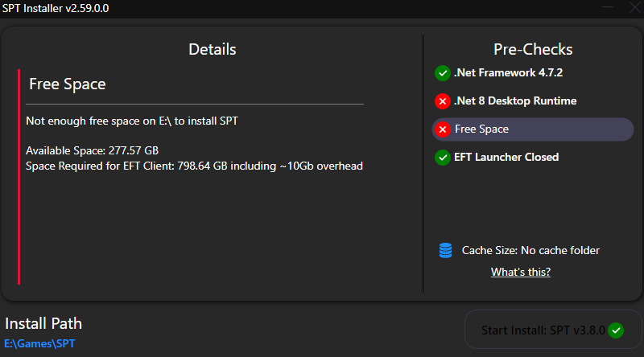Click the red X icon beside .Net 8 Desktop Runtime
The height and width of the screenshot is (357, 644).
(442, 101)
